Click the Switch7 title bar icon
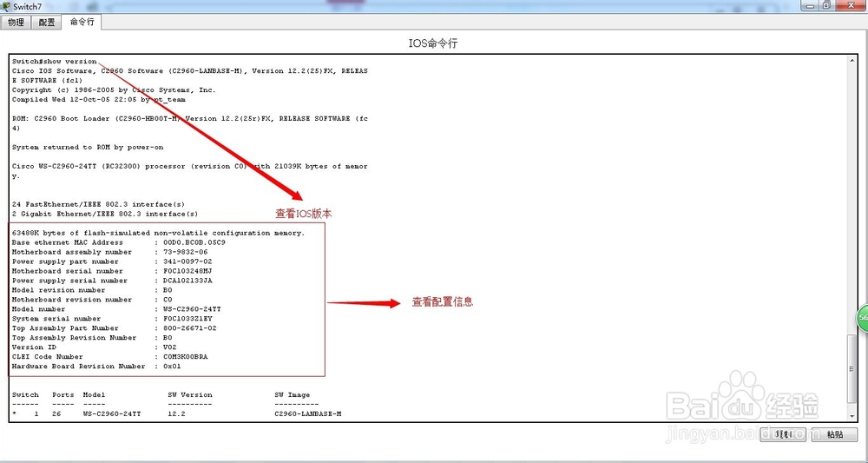 (x=6, y=6)
